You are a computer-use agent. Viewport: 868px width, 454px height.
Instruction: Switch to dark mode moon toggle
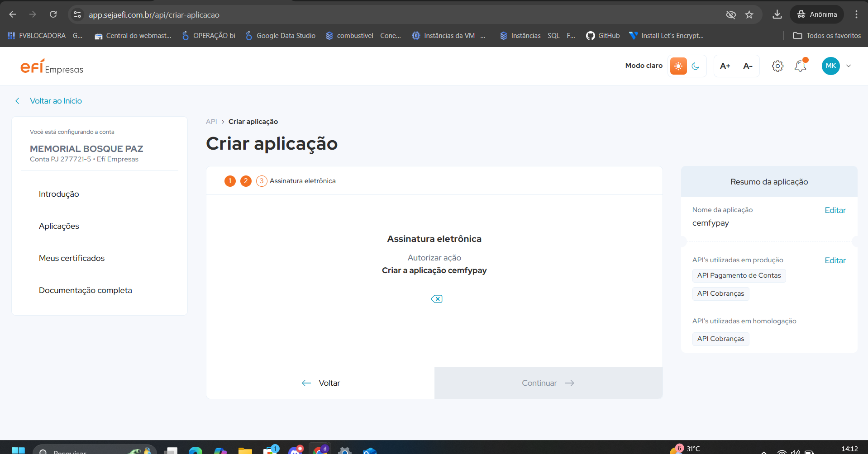tap(696, 66)
